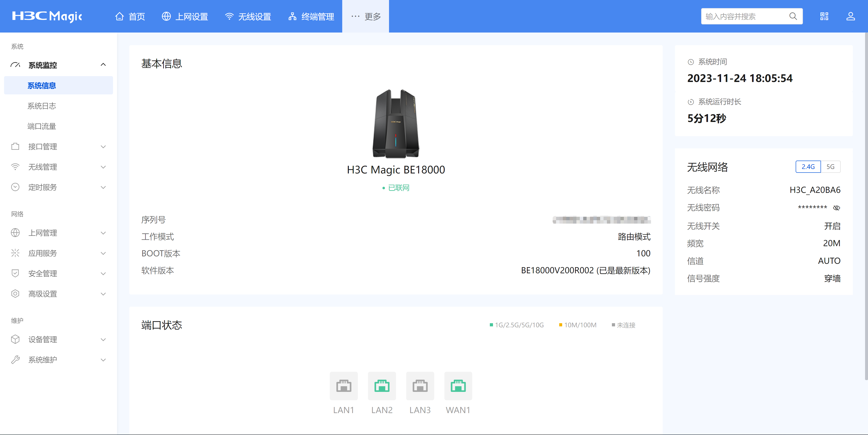Viewport: 868px width, 435px height.
Task: Collapse the 系统监控 chevron
Action: pyautogui.click(x=104, y=65)
